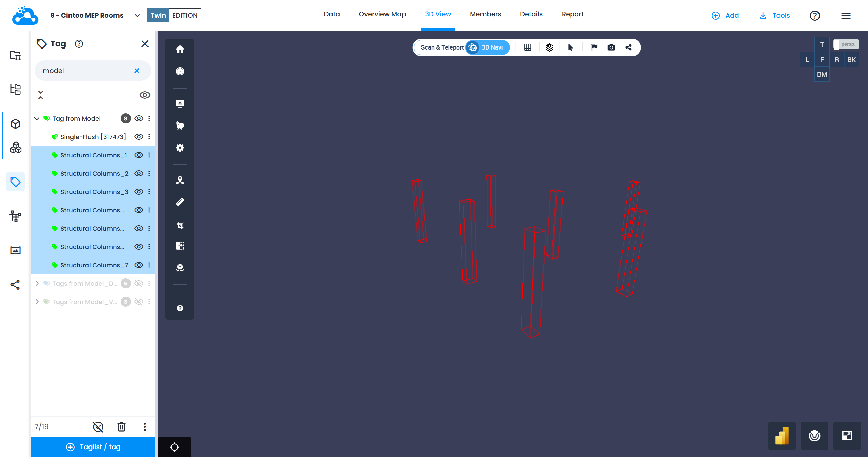This screenshot has height=457, width=868.
Task: Click the measure ruler tool icon
Action: pyautogui.click(x=180, y=202)
